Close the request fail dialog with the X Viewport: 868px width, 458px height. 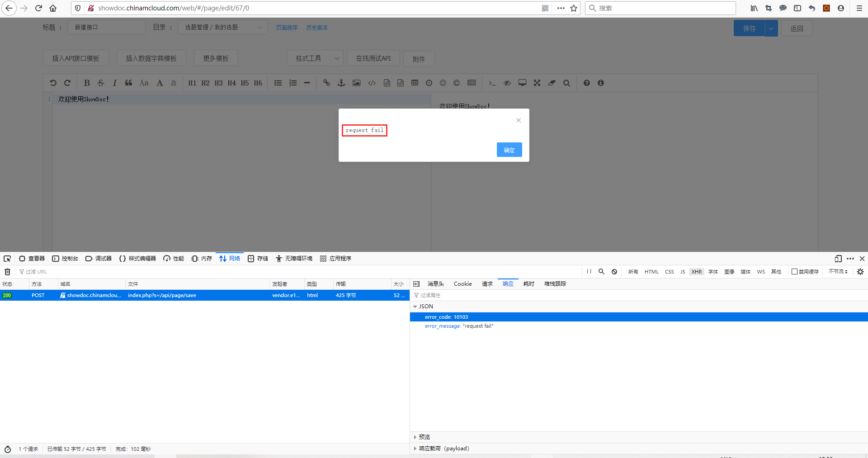[x=519, y=120]
